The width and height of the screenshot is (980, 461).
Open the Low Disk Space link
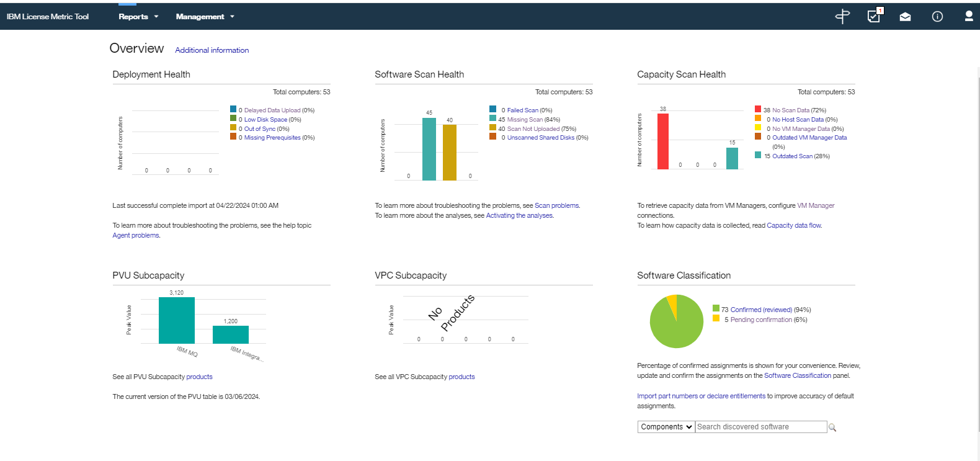click(265, 120)
